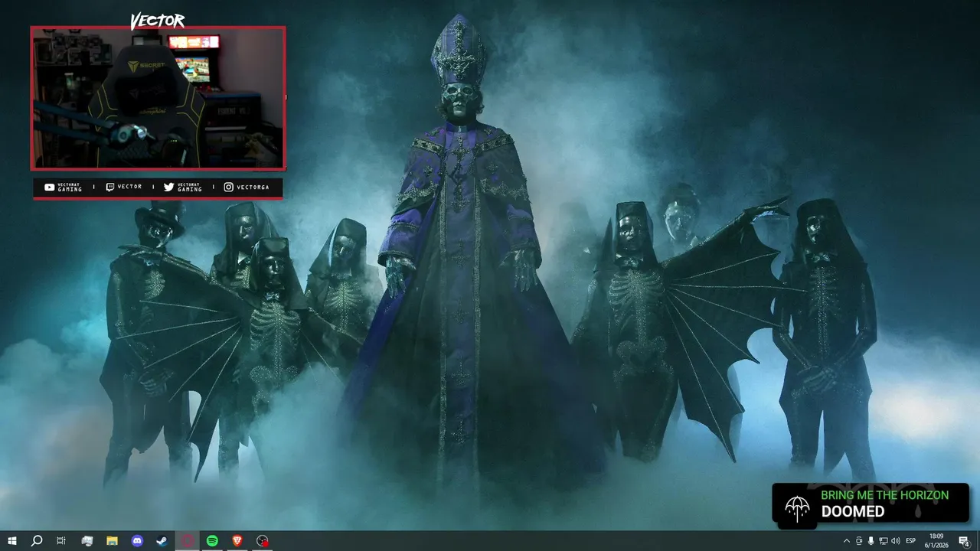Click YouTube icon in social bar
The height and width of the screenshot is (551, 980).
(x=49, y=187)
